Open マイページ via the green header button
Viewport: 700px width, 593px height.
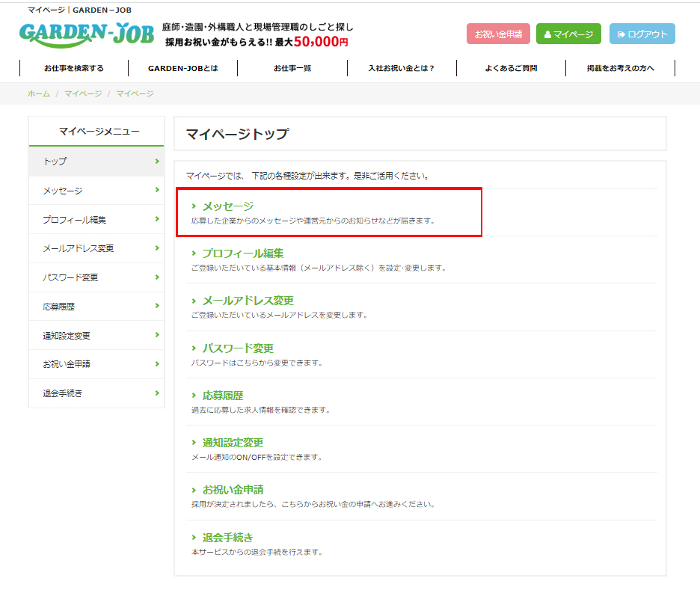pos(568,34)
